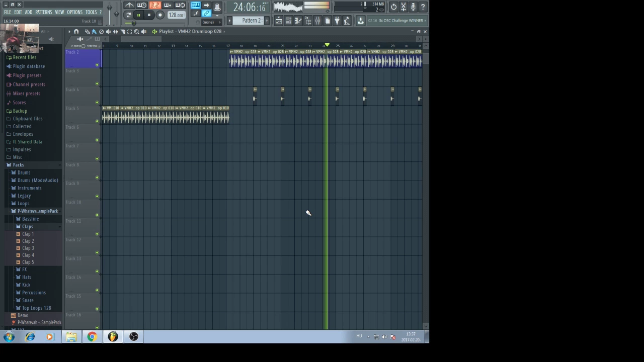Open the PATTERNS menu
The height and width of the screenshot is (362, 644).
pos(44,12)
